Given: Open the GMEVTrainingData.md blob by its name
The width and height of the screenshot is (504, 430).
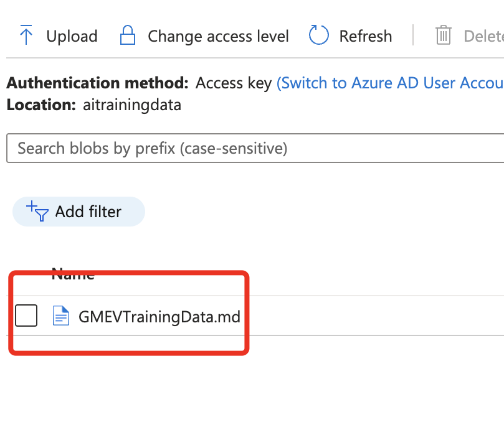Looking at the screenshot, I should [159, 317].
